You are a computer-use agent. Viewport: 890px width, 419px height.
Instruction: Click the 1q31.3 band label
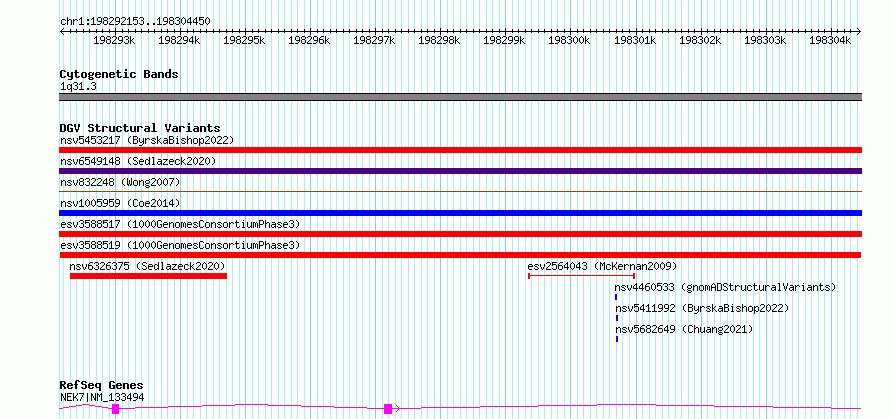coord(78,86)
